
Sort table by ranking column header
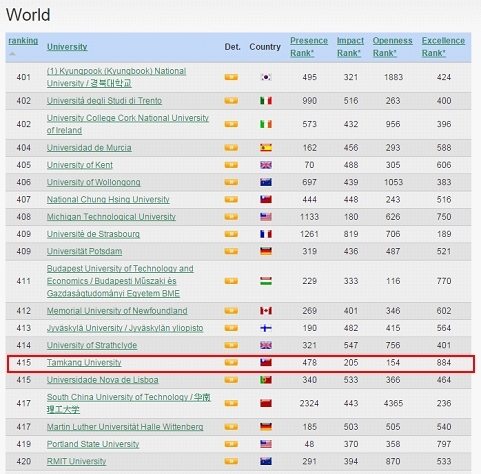pos(23,41)
